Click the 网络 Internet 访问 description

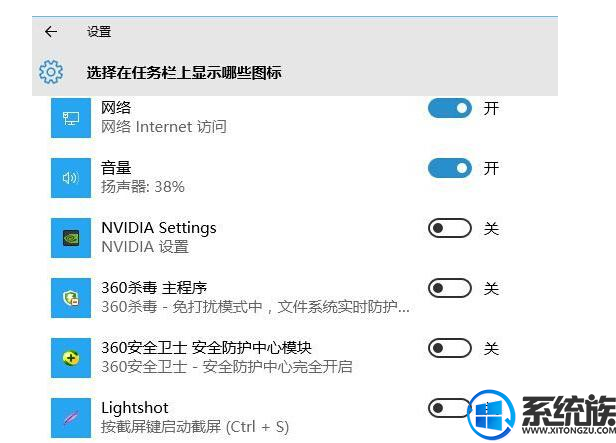(164, 127)
